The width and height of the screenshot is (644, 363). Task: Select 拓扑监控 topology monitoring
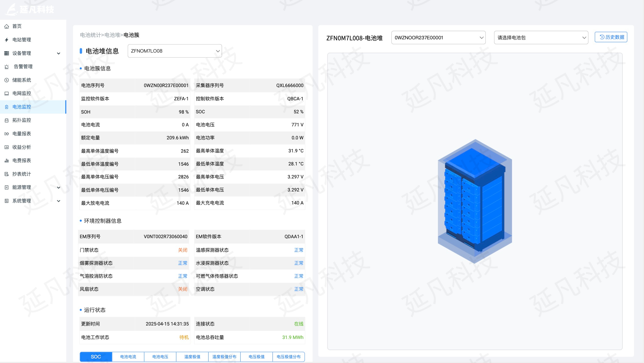[x=21, y=120]
